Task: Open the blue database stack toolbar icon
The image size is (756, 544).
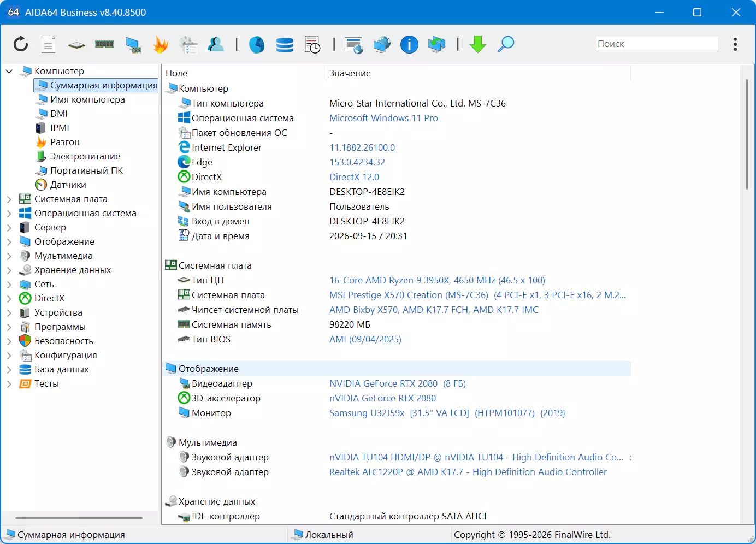Action: tap(285, 45)
